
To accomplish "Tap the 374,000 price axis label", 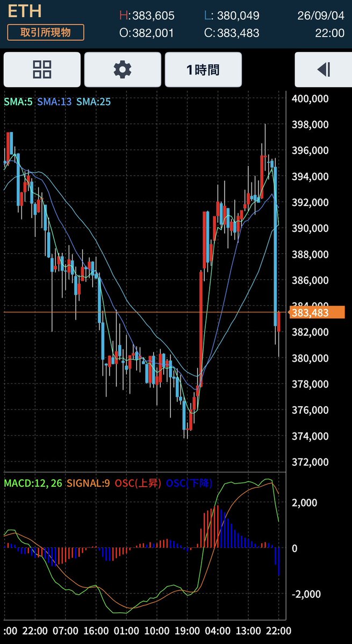I will (x=310, y=436).
